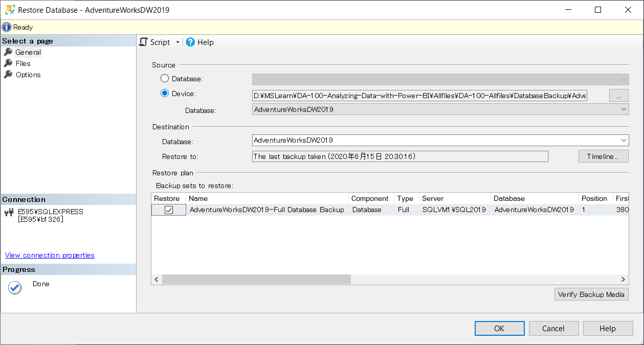Screen dimensions: 644x345
Task: Expand the Script dropdown arrow
Action: point(177,42)
